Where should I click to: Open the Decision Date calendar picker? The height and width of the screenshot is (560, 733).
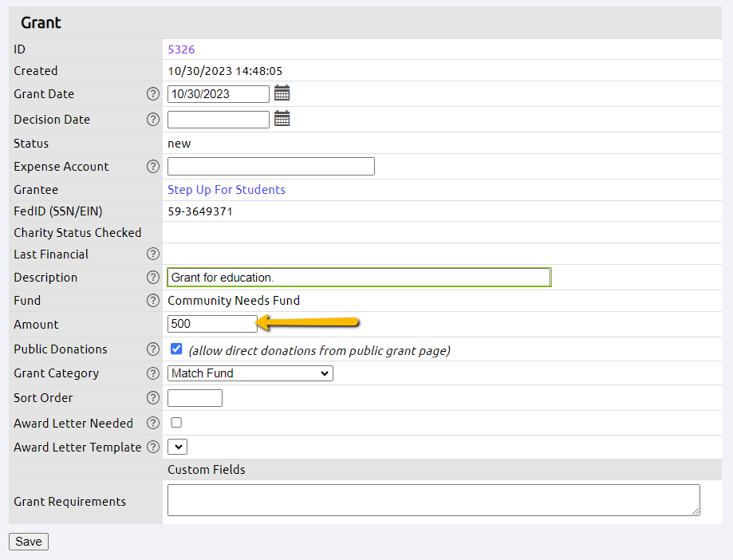[x=282, y=119]
